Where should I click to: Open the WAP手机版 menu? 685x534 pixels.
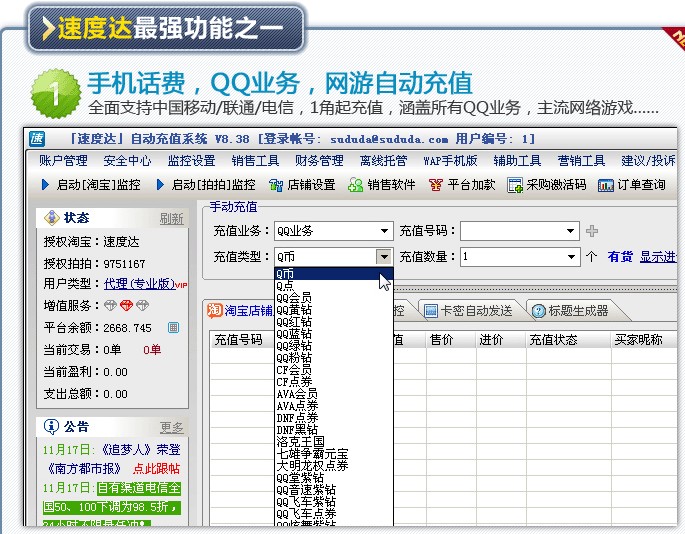[x=450, y=161]
